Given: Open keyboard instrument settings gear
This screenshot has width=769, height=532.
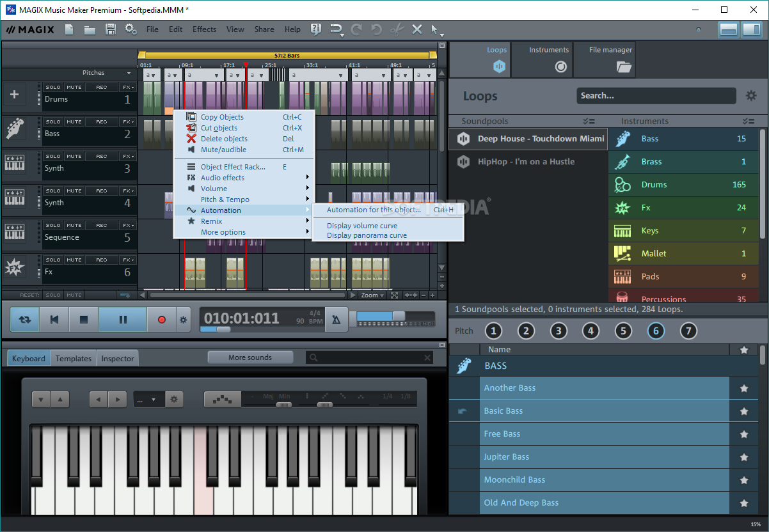Looking at the screenshot, I should [x=173, y=400].
